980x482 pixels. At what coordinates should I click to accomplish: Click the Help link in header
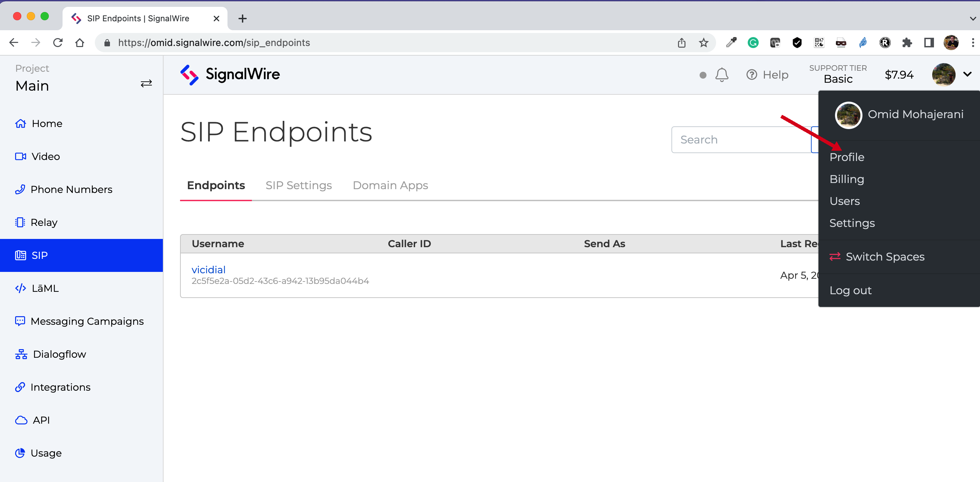767,74
